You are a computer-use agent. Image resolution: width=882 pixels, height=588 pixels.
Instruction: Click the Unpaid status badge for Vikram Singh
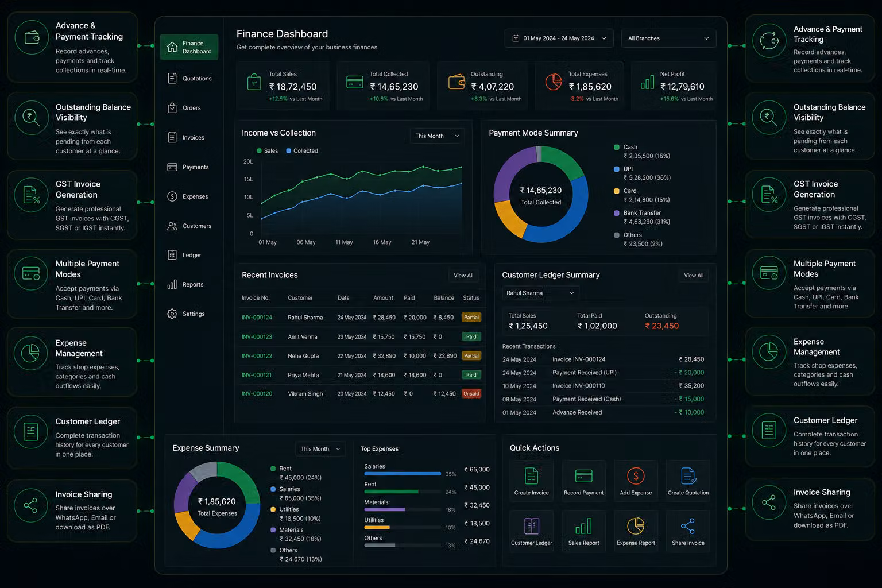tap(471, 394)
